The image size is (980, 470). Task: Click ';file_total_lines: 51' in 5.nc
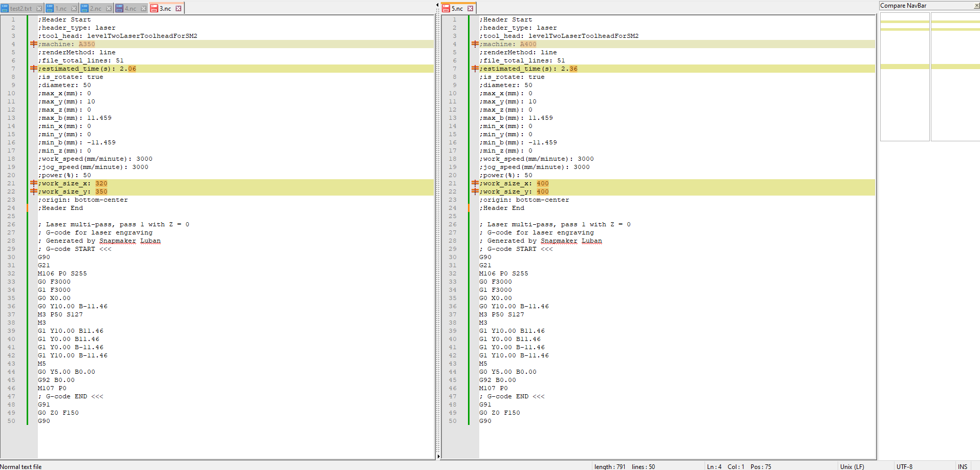pyautogui.click(x=522, y=60)
